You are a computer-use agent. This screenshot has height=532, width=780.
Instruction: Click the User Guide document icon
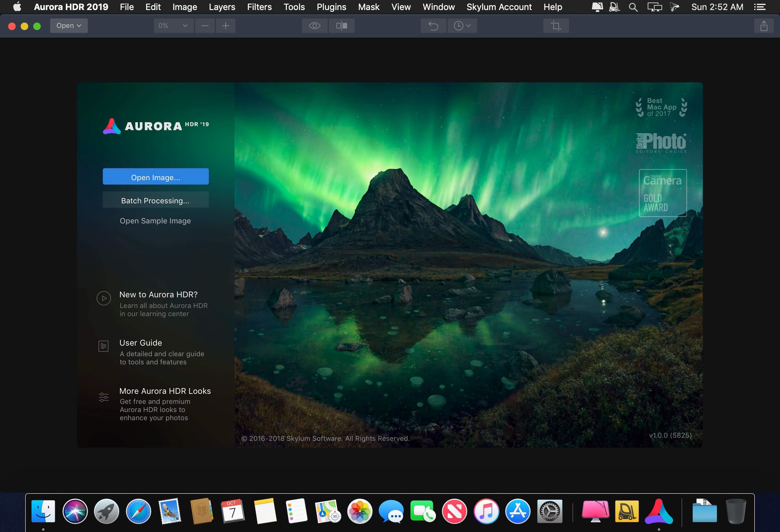(x=103, y=346)
